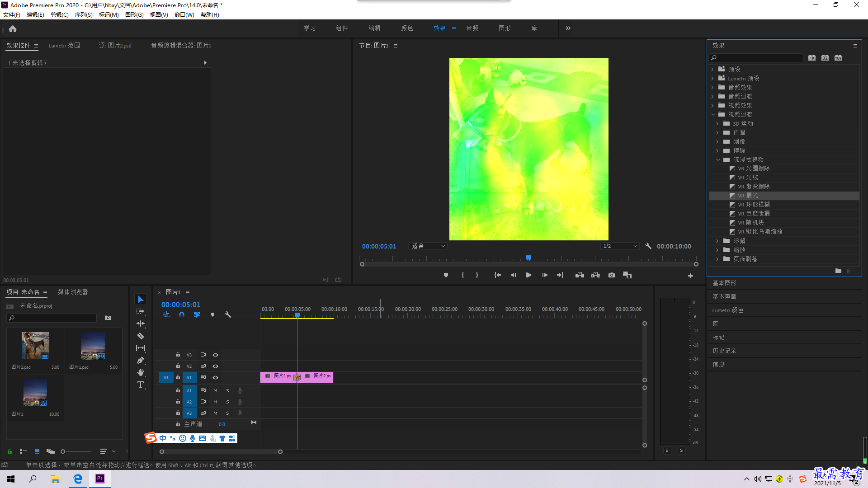
Task: Show more workspaces overflow arrows
Action: pos(568,28)
